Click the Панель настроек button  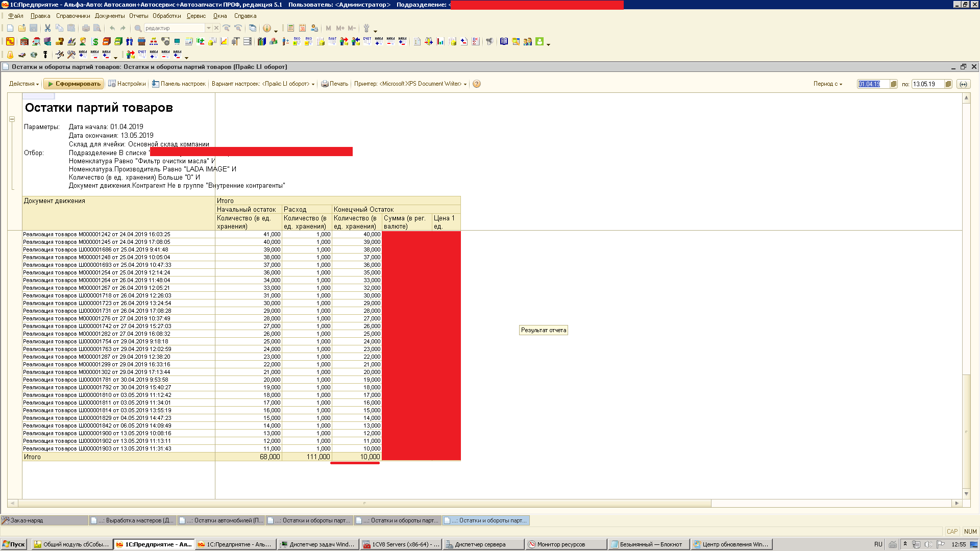tap(179, 84)
